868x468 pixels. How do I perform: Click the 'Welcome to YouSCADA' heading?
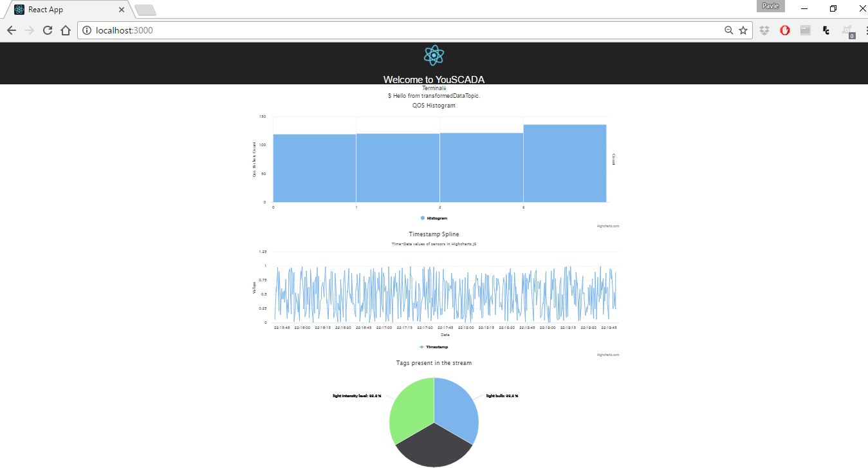pos(434,80)
